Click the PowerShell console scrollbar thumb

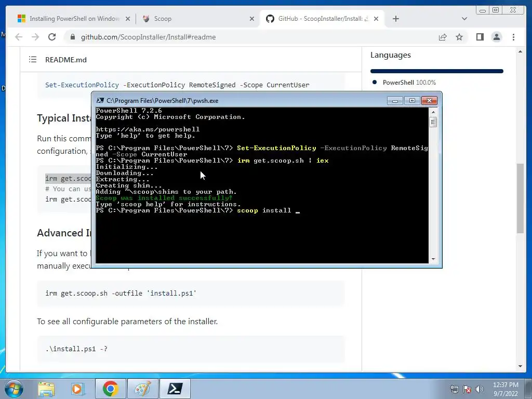point(433,122)
